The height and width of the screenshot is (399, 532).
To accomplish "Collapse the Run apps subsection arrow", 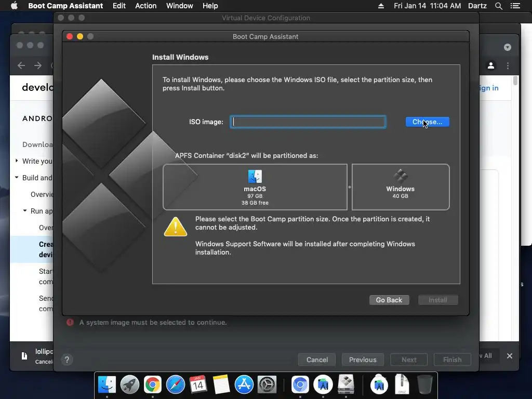I will (x=25, y=210).
